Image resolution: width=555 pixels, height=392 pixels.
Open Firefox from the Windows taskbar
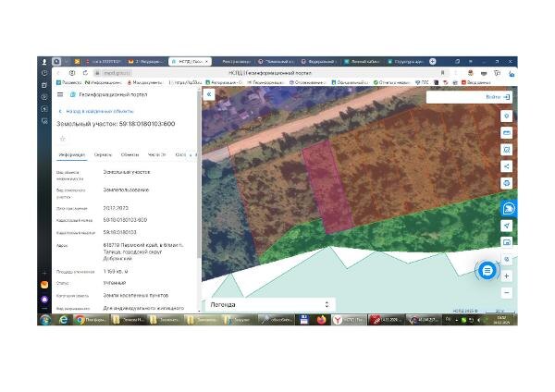(x=321, y=320)
